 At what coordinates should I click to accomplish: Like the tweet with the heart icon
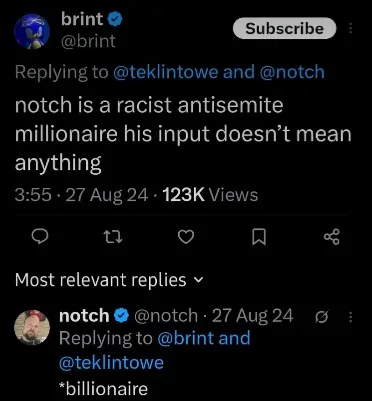186,237
